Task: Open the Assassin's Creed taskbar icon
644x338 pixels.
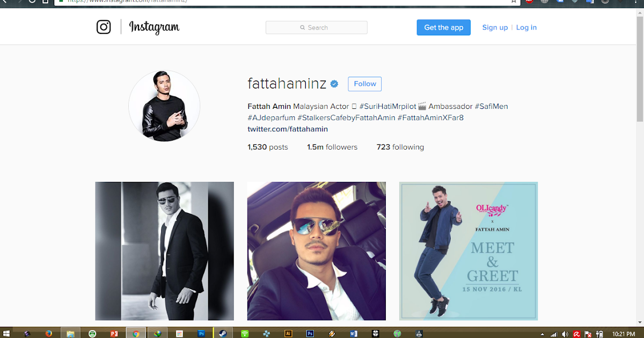Action: (419, 333)
